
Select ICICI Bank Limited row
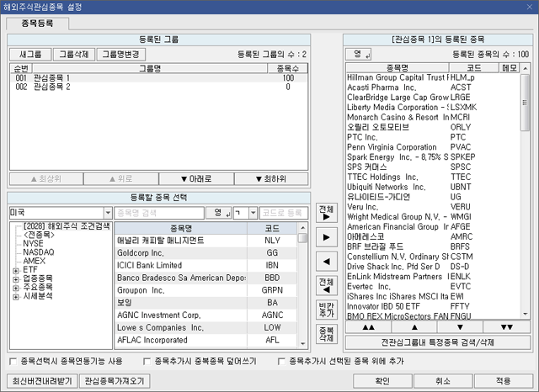(205, 265)
